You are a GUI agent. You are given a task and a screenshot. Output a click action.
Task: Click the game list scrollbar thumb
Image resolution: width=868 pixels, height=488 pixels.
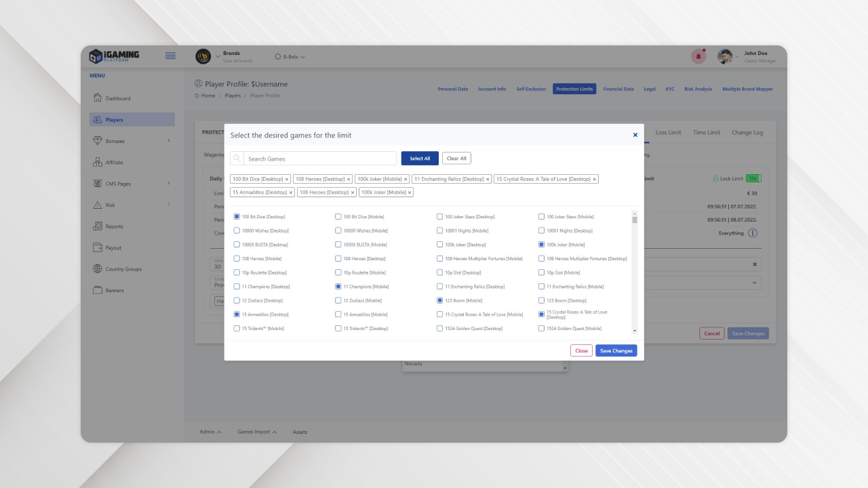coord(635,220)
